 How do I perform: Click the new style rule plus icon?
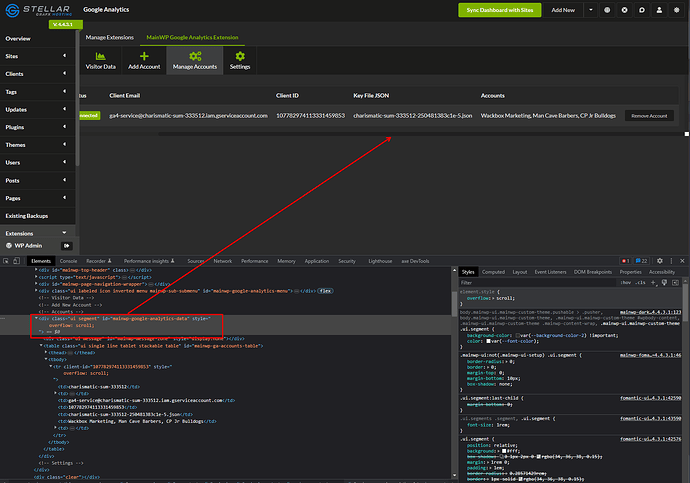[x=653, y=282]
